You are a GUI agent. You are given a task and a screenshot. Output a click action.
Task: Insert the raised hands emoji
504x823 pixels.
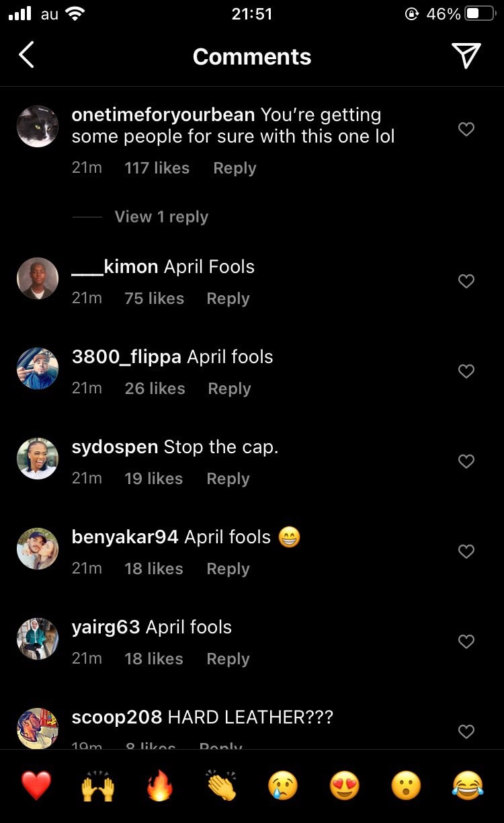(97, 785)
